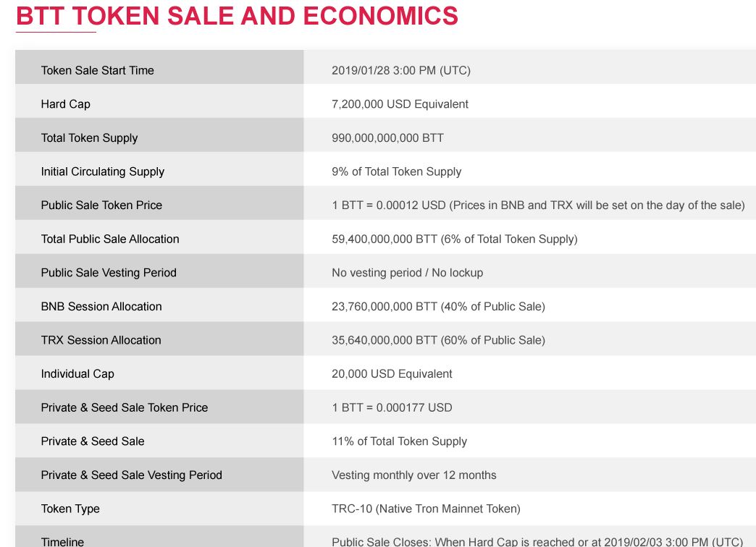Screen dimensions: 756x547
Task: Click the TRC-10 Native Tron Mainnet Token value
Action: pos(426,509)
